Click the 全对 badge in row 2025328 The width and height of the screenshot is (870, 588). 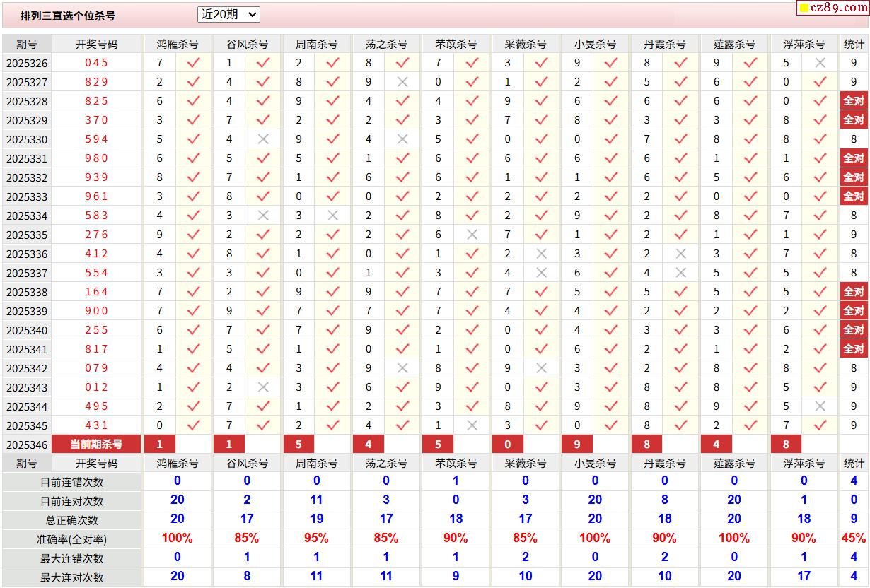pos(854,101)
